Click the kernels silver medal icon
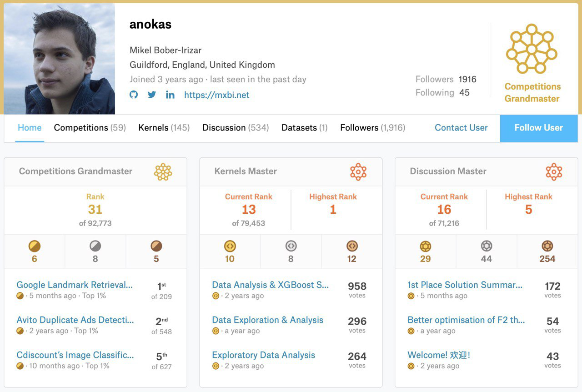 click(x=291, y=246)
